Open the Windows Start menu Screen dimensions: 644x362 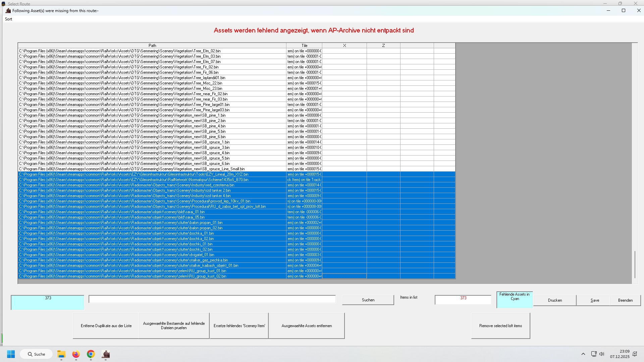coord(11,354)
